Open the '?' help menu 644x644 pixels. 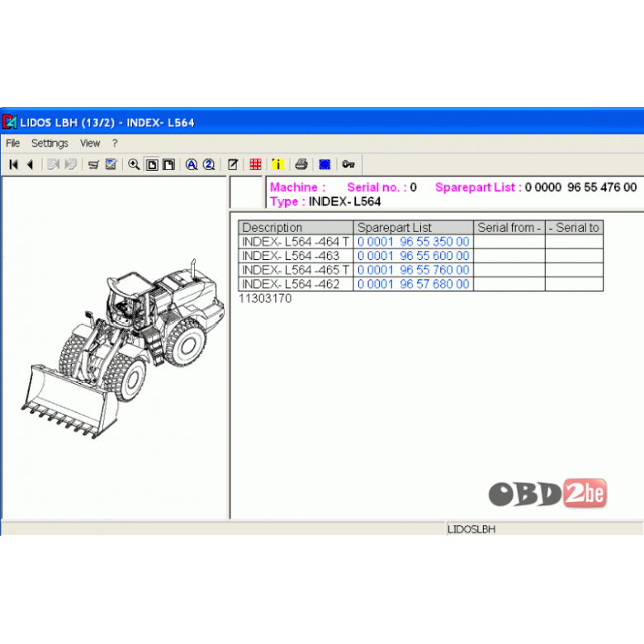pos(115,144)
